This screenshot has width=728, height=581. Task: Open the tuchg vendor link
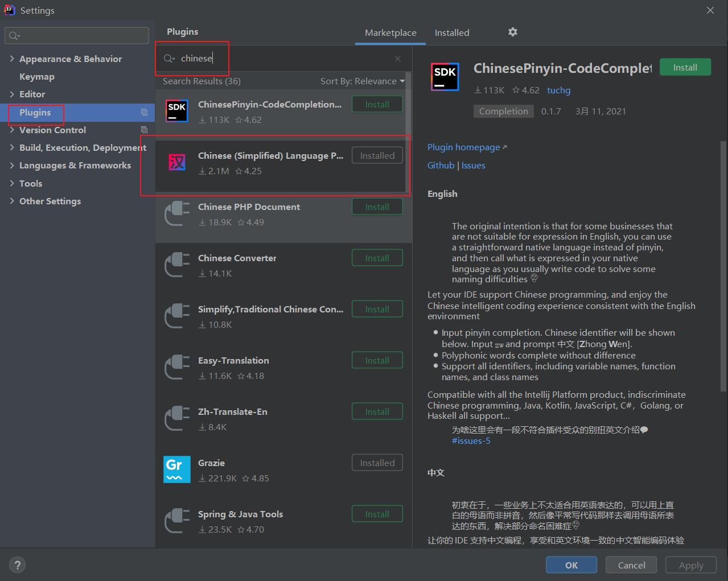pos(558,90)
